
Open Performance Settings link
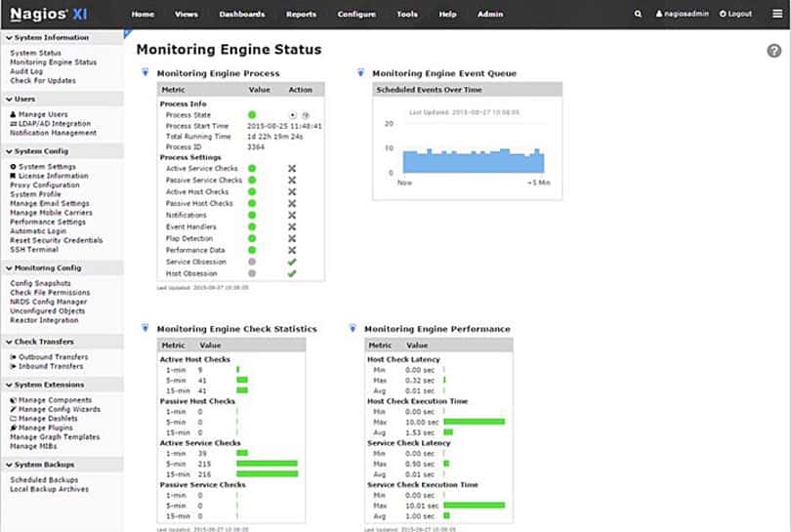click(48, 222)
